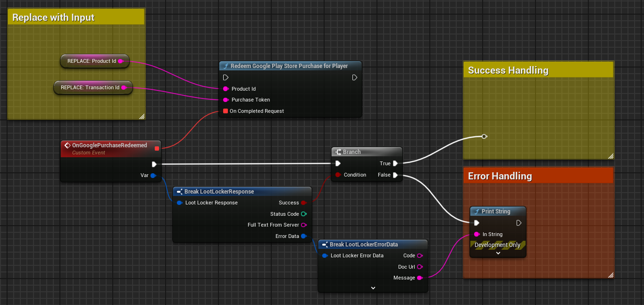Select the Replace with Input comment header

(76, 17)
